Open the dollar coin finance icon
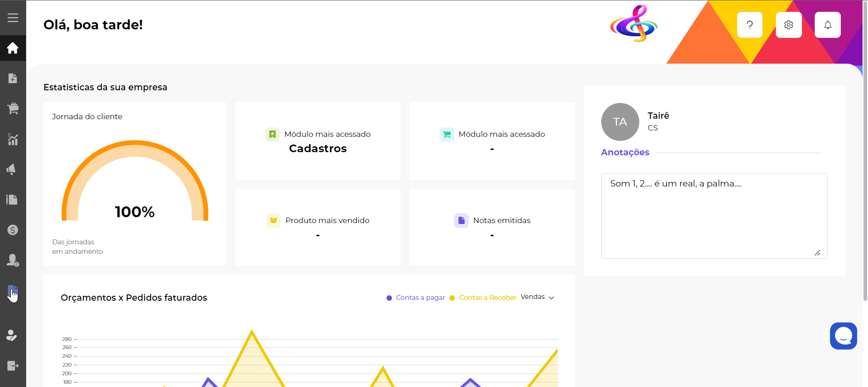The height and width of the screenshot is (387, 868). click(13, 230)
